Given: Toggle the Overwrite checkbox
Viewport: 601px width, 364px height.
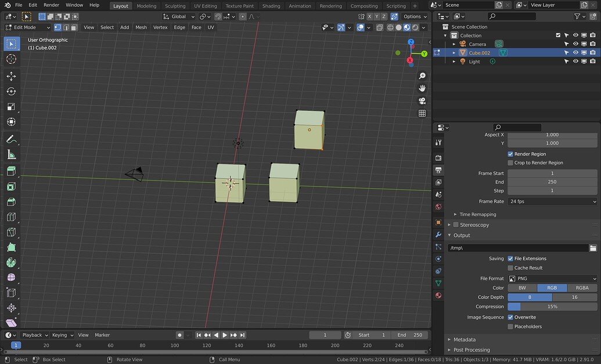Looking at the screenshot, I should [510, 317].
